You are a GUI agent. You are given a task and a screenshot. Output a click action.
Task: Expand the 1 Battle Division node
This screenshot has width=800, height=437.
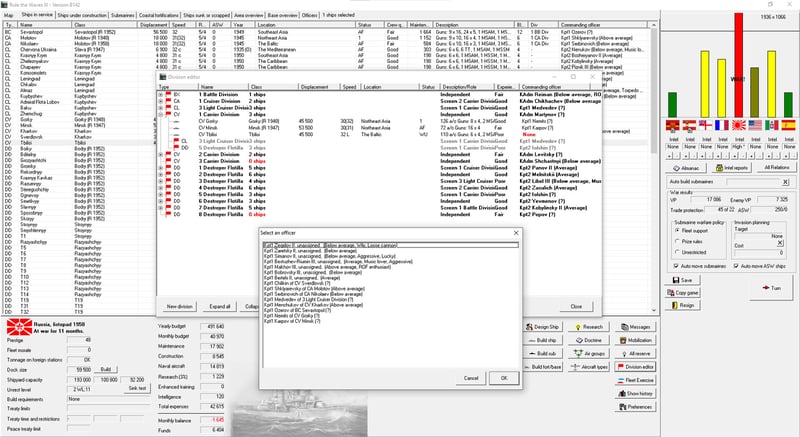point(161,95)
